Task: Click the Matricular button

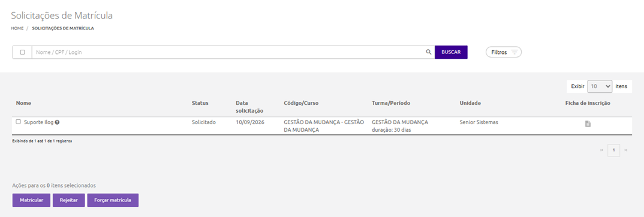Action: click(32, 200)
